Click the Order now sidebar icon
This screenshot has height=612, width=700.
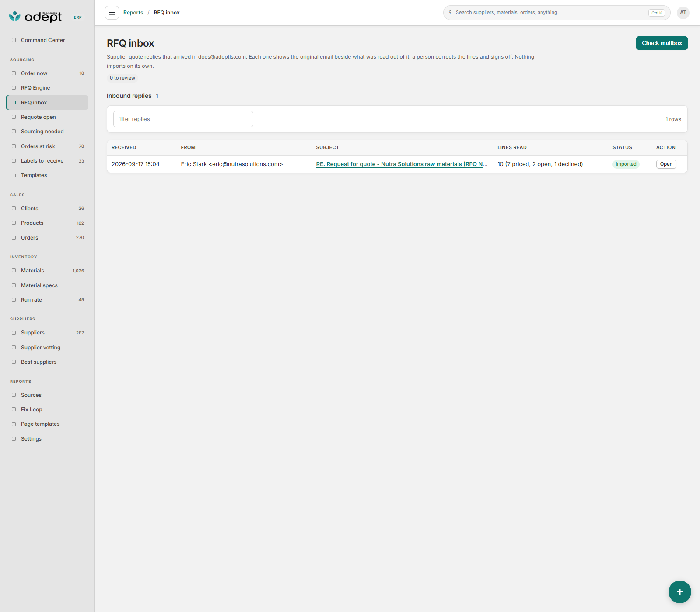point(14,73)
